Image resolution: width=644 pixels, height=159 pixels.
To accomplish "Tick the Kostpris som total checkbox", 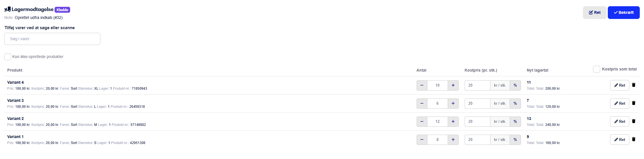I will click(596, 69).
